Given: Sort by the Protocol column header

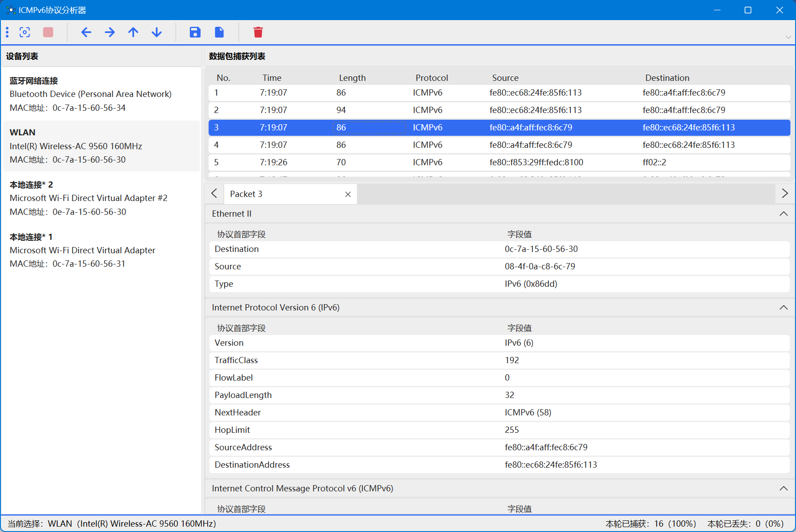Looking at the screenshot, I should click(432, 78).
